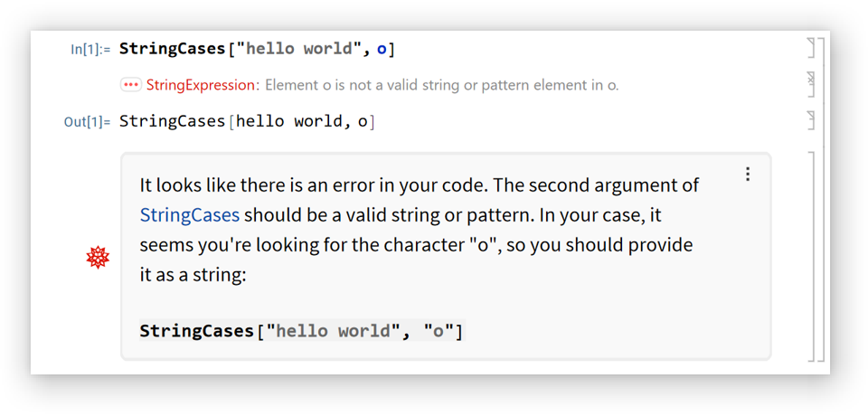
Task: Open the three-dot menu in chat cell
Action: pos(748,175)
